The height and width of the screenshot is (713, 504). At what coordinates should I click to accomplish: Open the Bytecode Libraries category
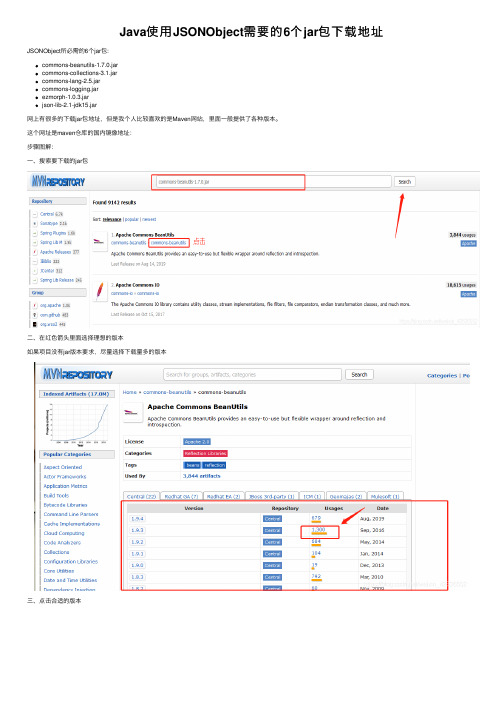pos(65,505)
